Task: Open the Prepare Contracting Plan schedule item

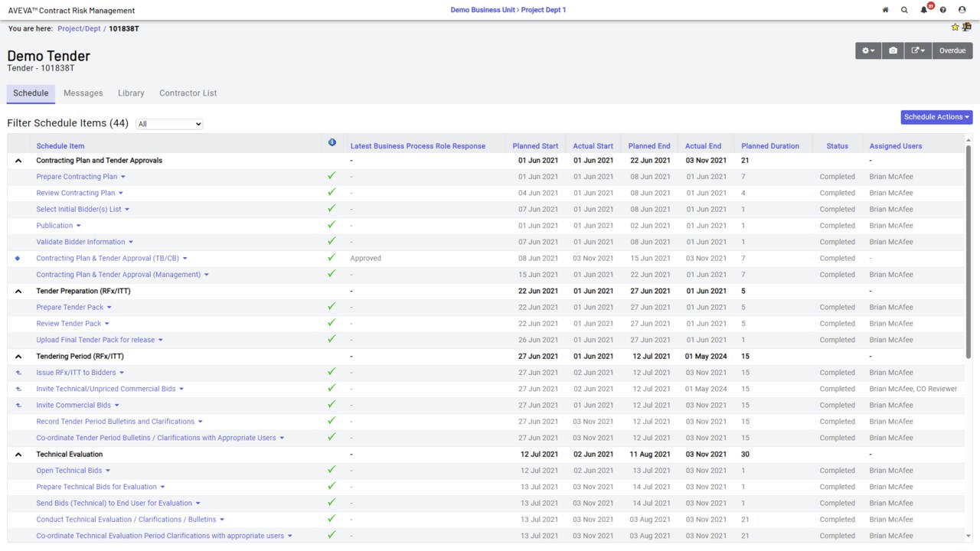Action: (77, 177)
